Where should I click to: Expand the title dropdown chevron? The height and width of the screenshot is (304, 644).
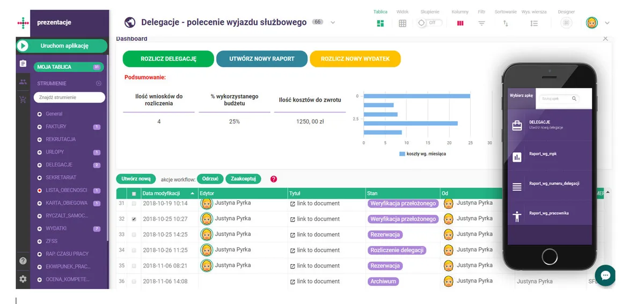pos(333,23)
